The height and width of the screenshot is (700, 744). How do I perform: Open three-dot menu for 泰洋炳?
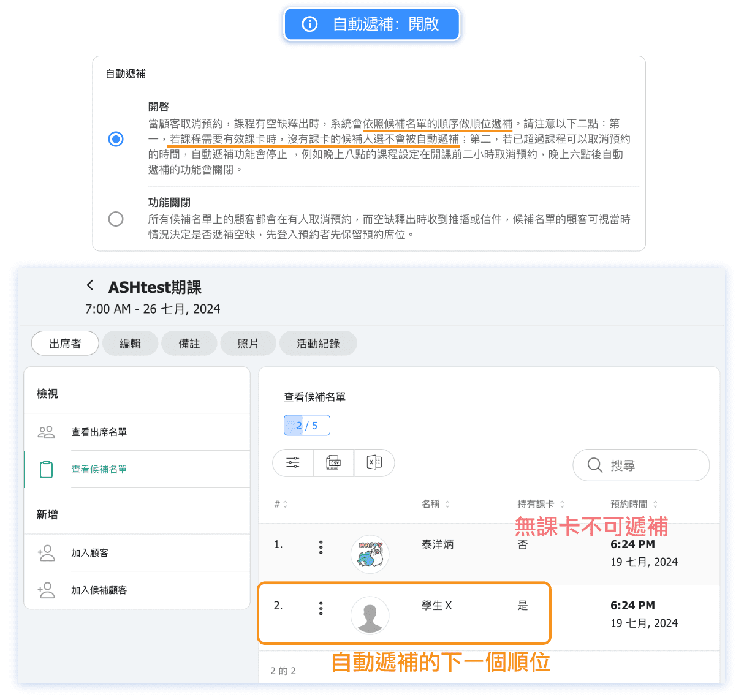[x=321, y=548]
